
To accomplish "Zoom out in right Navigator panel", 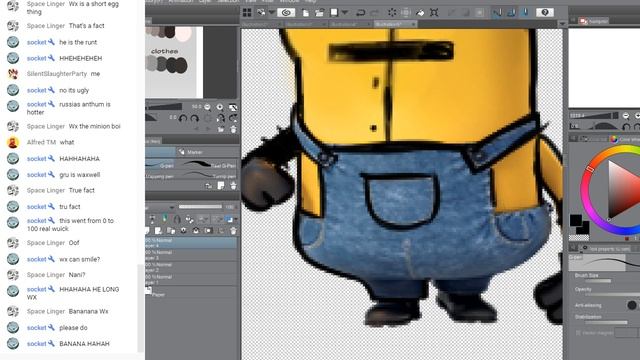I will (626, 116).
